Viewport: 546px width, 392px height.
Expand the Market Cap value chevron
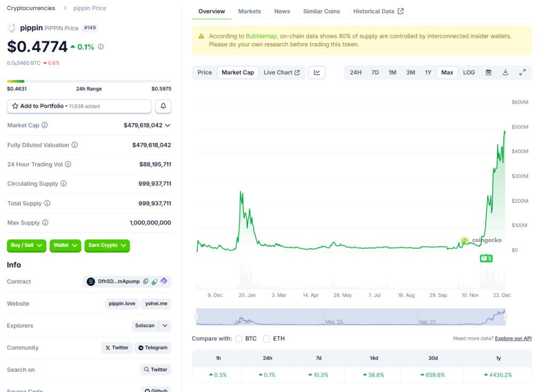[x=167, y=125]
